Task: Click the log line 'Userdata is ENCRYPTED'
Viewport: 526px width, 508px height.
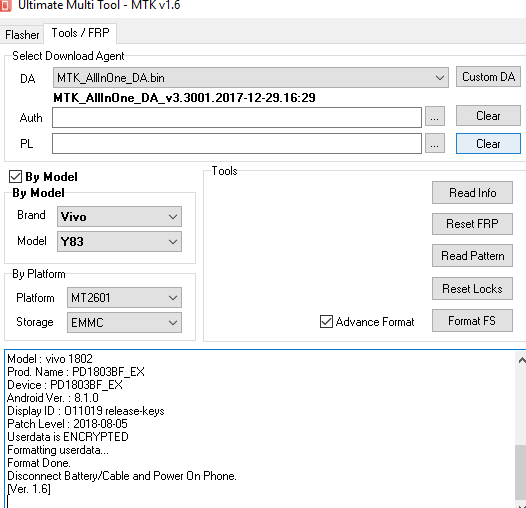Action: 68,437
